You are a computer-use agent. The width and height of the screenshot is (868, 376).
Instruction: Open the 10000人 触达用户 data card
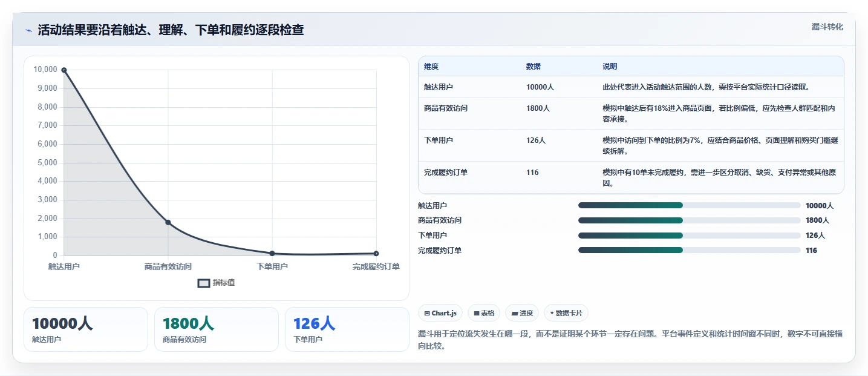coord(86,329)
